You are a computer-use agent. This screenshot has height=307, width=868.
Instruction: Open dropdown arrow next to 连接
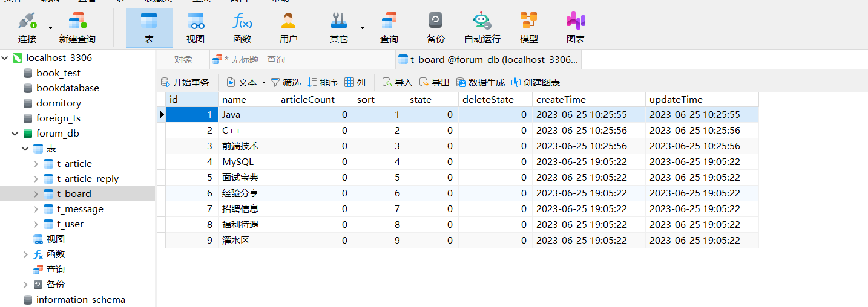click(50, 28)
